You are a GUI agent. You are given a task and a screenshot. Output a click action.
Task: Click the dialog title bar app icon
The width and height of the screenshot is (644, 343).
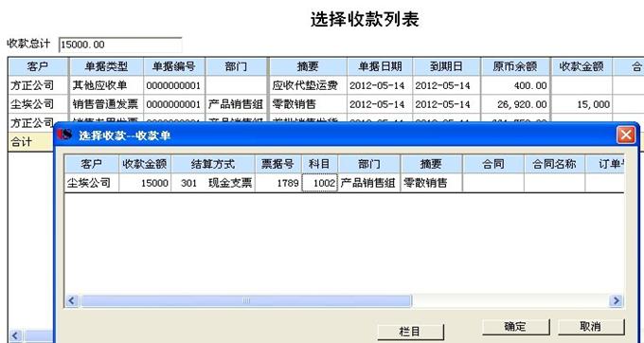pos(64,135)
